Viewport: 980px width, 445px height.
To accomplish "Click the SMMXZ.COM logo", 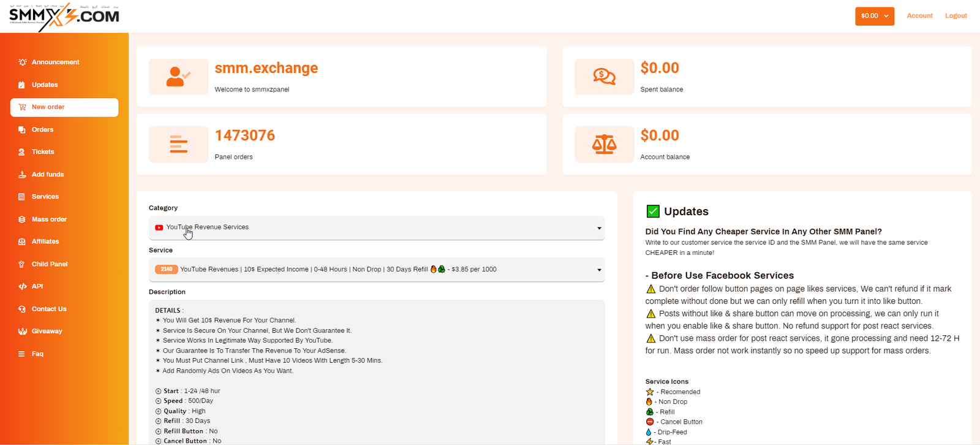I will tap(64, 17).
